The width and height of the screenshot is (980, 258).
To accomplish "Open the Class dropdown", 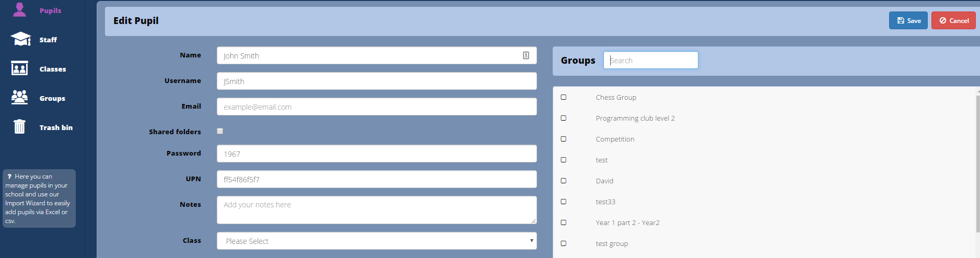I will click(376, 241).
